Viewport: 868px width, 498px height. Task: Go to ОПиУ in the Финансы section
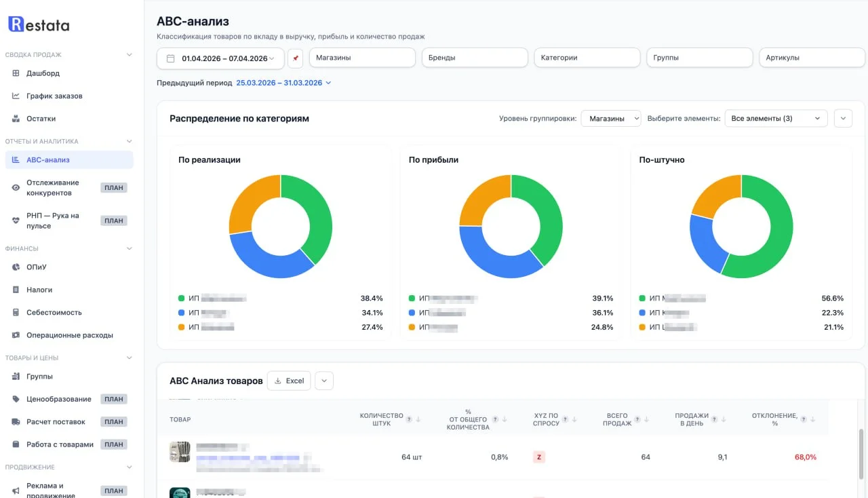click(36, 267)
